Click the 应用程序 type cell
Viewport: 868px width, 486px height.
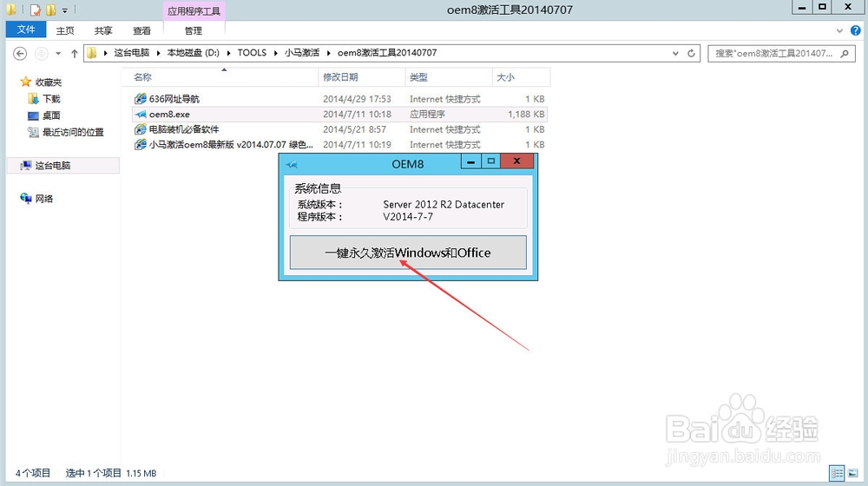pos(427,114)
